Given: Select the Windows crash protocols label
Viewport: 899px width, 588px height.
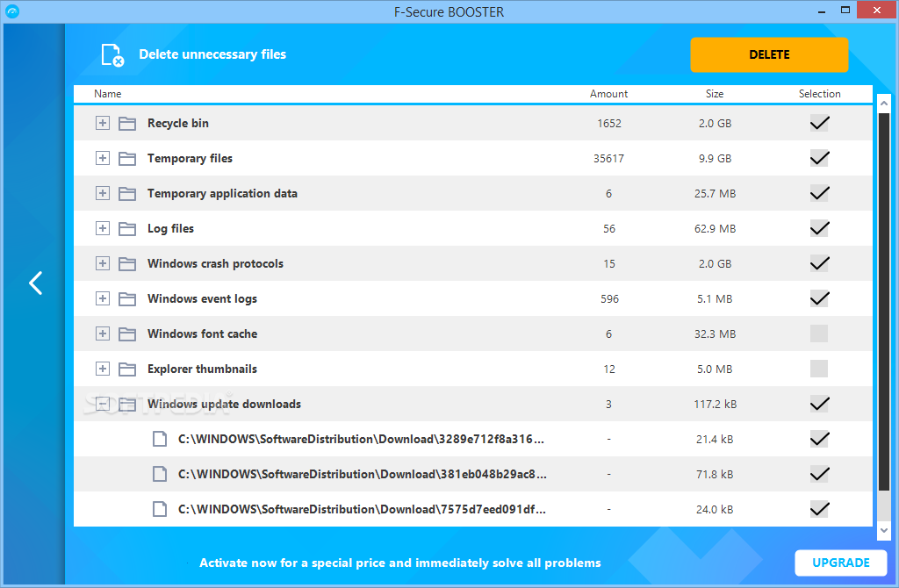Looking at the screenshot, I should coord(215,263).
